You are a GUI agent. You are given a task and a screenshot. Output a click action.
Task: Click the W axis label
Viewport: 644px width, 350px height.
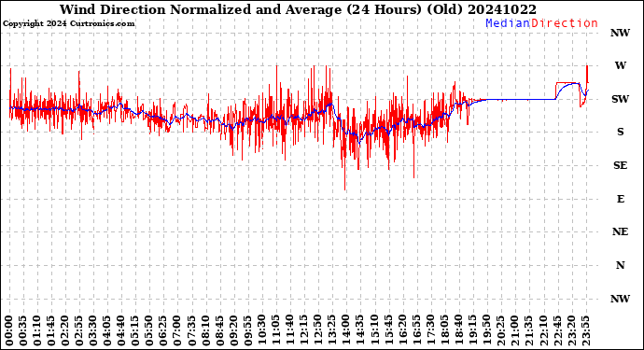620,65
